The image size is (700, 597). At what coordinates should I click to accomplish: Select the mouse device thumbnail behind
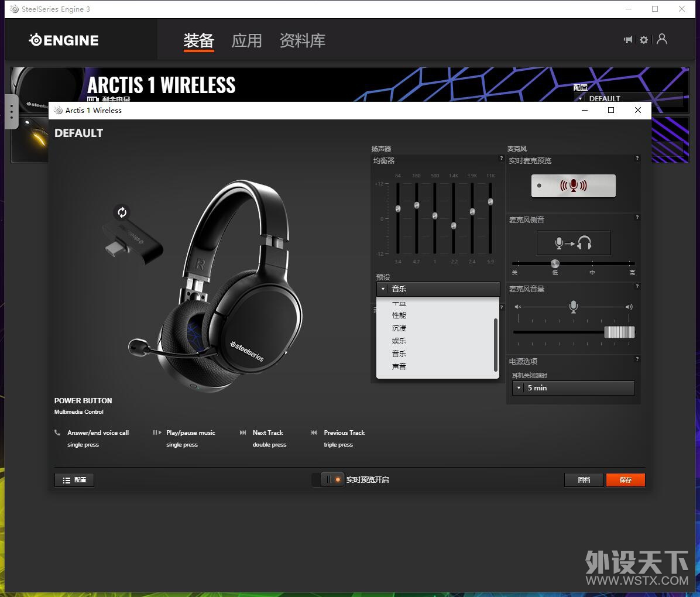(30, 140)
